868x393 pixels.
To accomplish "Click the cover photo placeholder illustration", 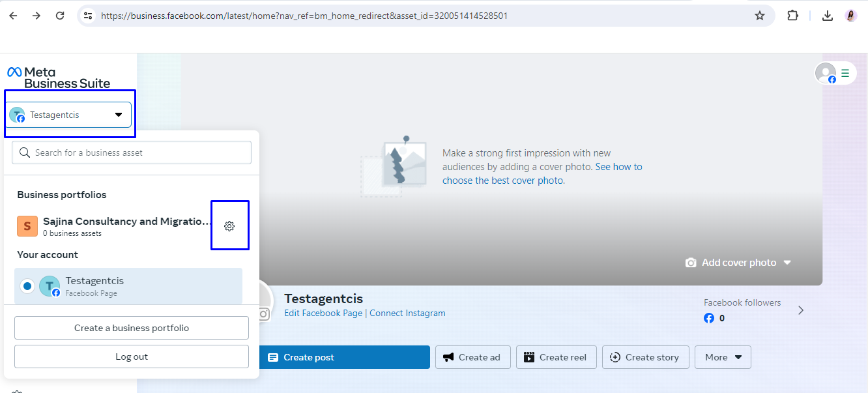I will click(394, 166).
